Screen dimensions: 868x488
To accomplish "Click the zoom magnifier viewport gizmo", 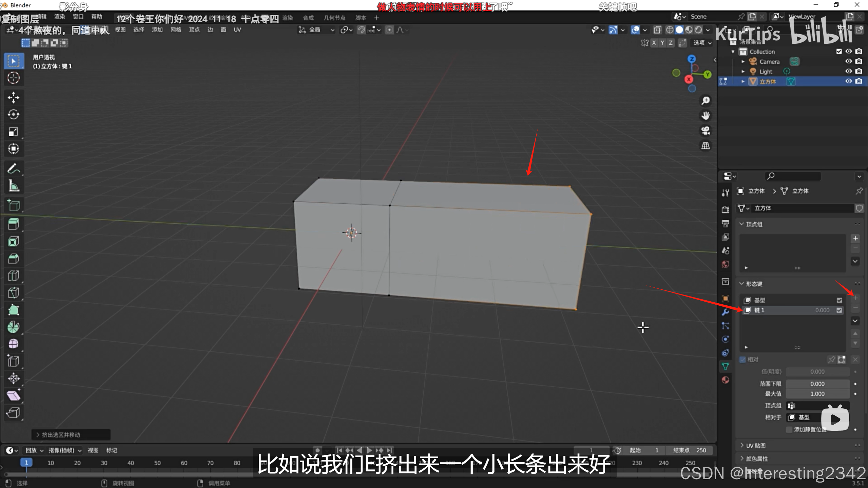I will point(706,101).
